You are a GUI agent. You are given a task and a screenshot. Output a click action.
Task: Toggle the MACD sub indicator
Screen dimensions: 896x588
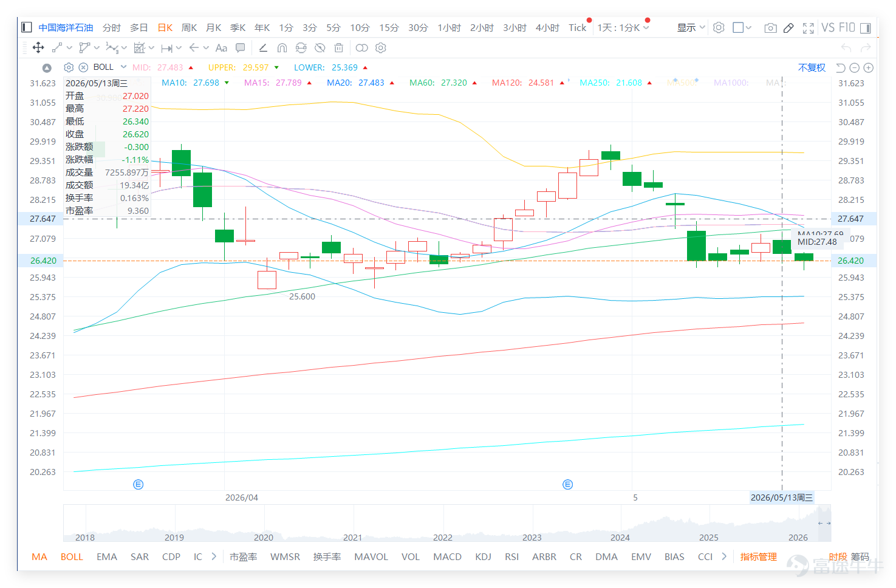coord(448,556)
